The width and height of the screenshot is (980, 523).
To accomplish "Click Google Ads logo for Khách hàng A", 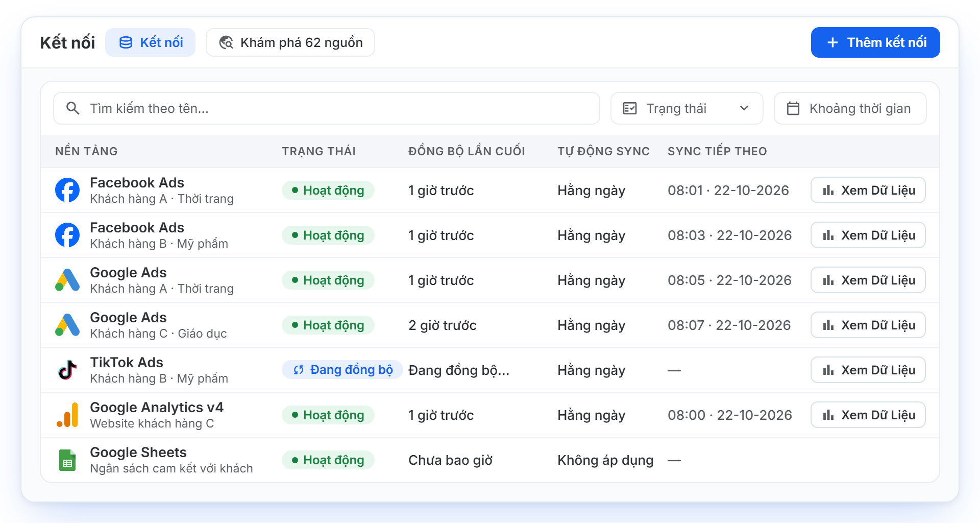I will point(67,280).
